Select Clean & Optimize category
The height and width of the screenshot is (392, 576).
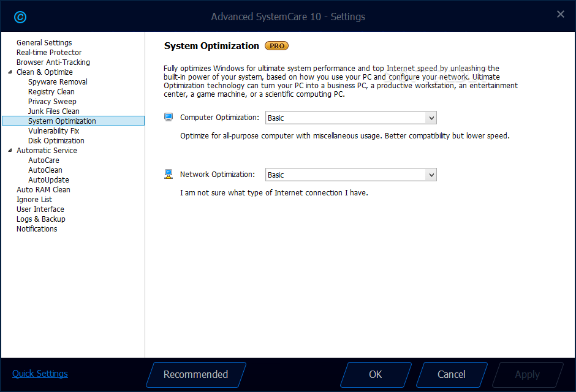(x=45, y=72)
